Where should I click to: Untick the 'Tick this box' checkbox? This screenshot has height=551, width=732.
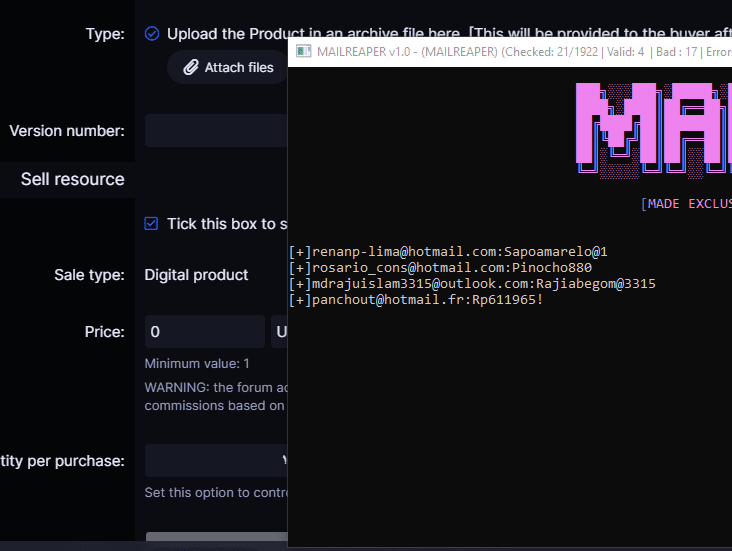click(x=152, y=224)
